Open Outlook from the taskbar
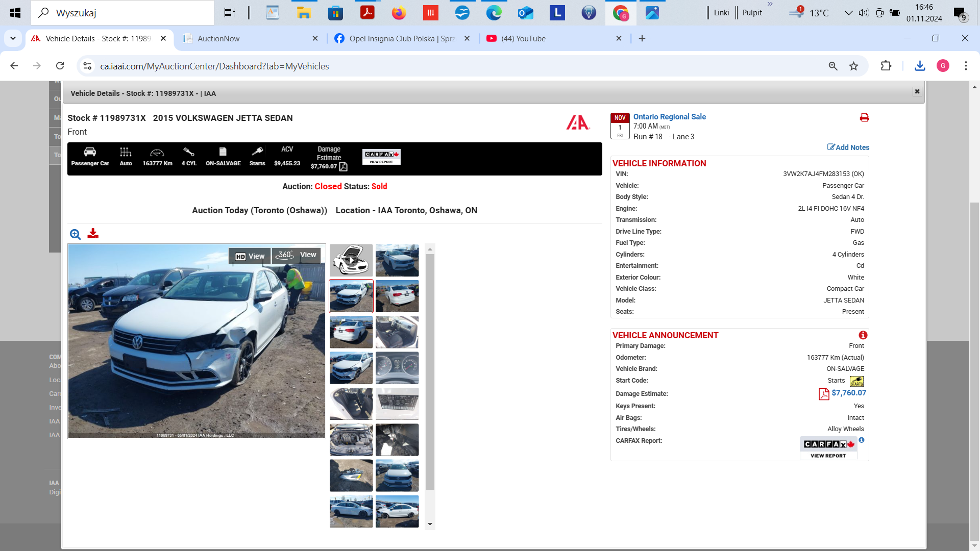The width and height of the screenshot is (980, 551). click(525, 13)
